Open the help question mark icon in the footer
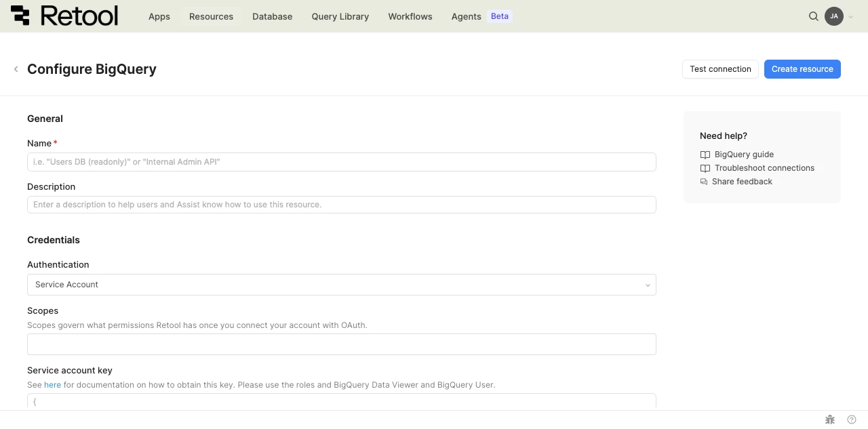This screenshot has height=429, width=868. (852, 420)
